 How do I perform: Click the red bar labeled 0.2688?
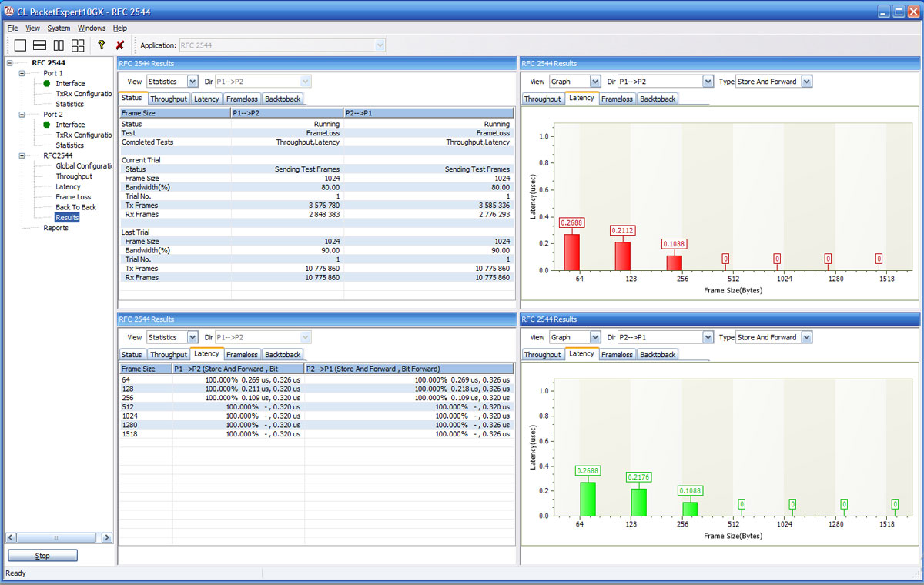(x=572, y=252)
